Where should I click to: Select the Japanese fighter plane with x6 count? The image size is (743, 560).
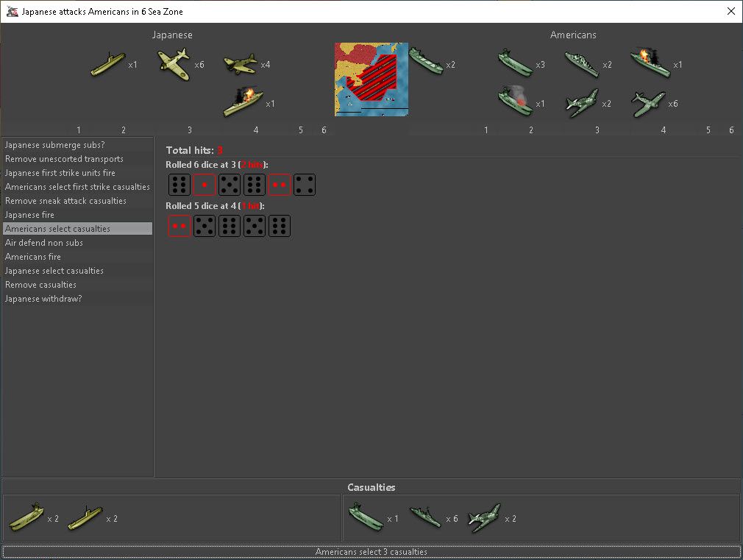[174, 64]
